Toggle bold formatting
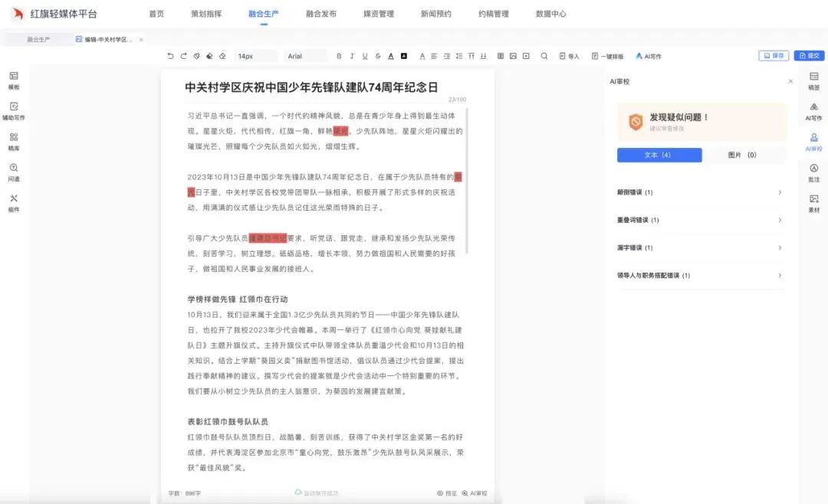 pos(339,56)
